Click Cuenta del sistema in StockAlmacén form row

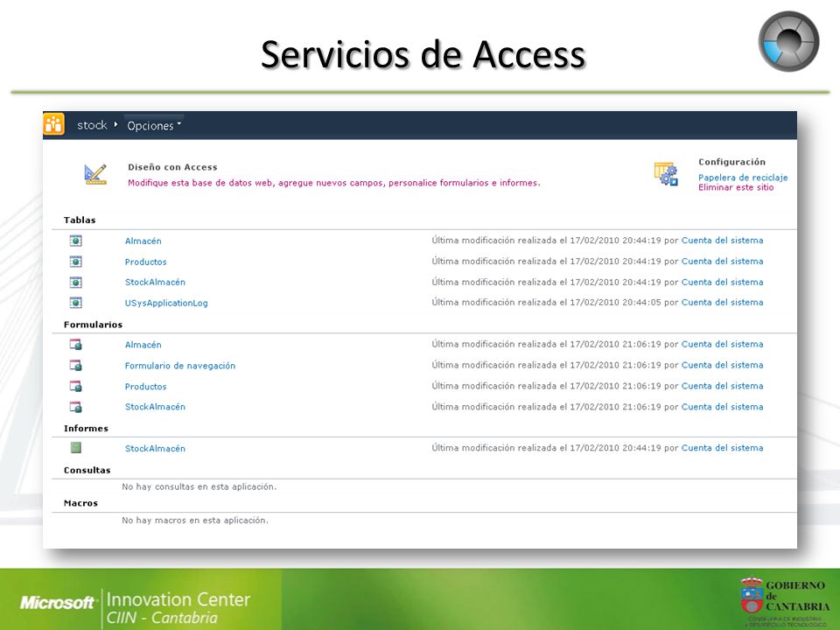coord(722,407)
